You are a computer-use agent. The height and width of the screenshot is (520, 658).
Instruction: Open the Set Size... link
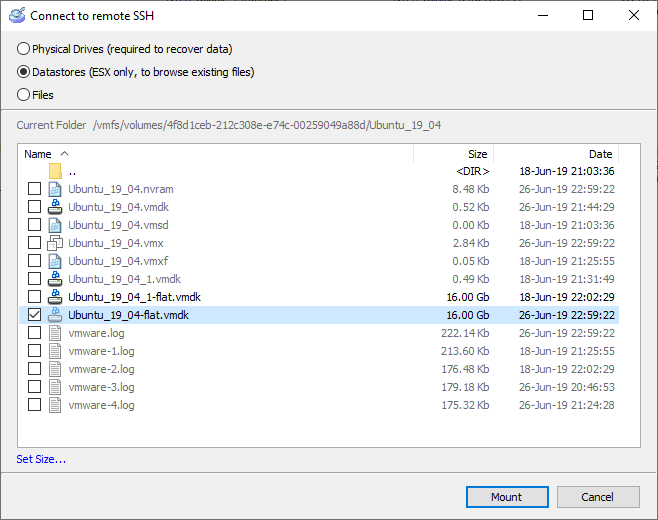coord(41,459)
